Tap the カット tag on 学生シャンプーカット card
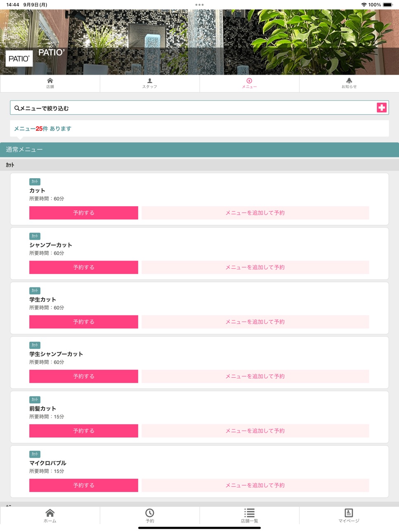 pos(35,345)
